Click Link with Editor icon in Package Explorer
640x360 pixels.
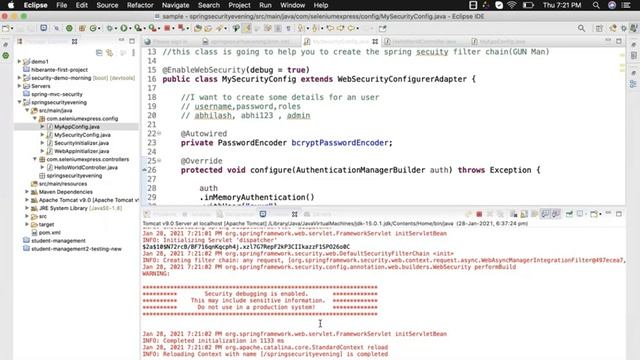tap(109, 53)
